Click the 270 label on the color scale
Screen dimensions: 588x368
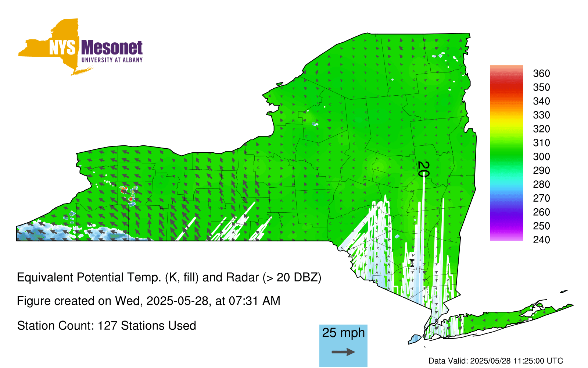pyautogui.click(x=541, y=198)
